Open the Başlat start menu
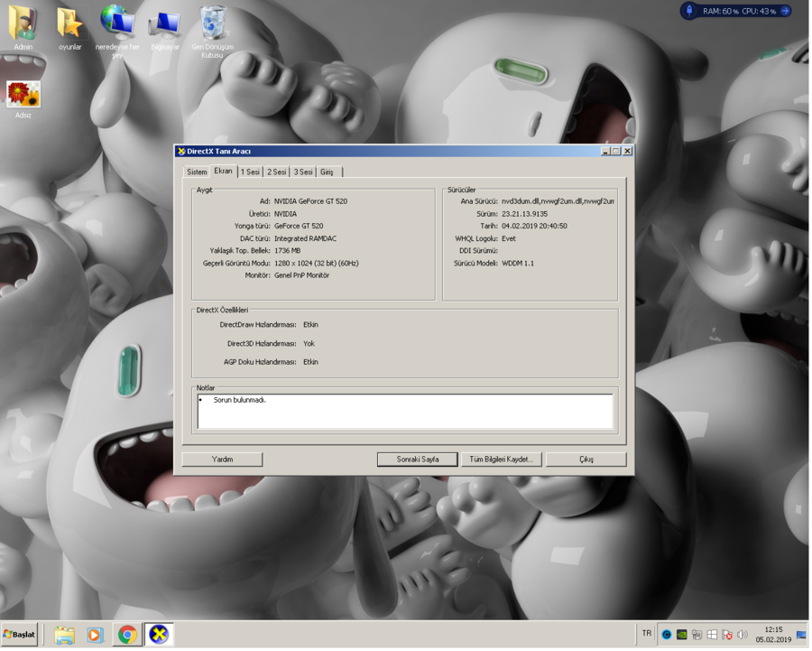Screen dimensions: 812x651 coord(19,635)
